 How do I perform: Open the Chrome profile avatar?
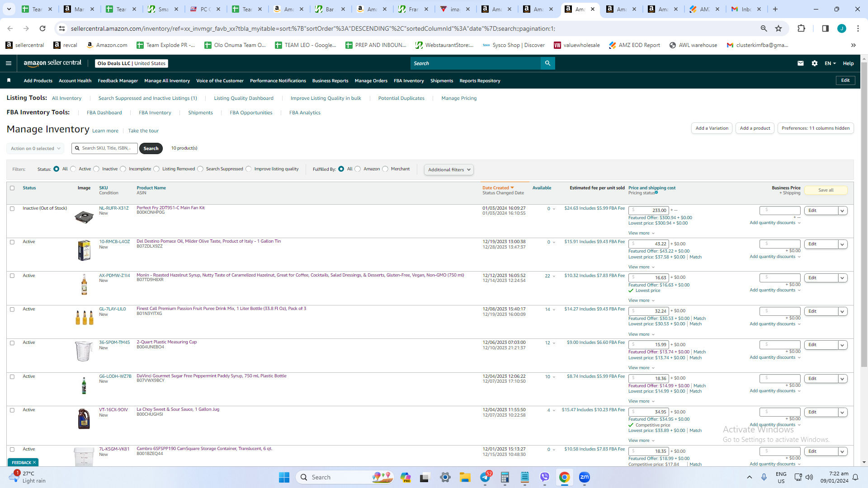pos(842,28)
